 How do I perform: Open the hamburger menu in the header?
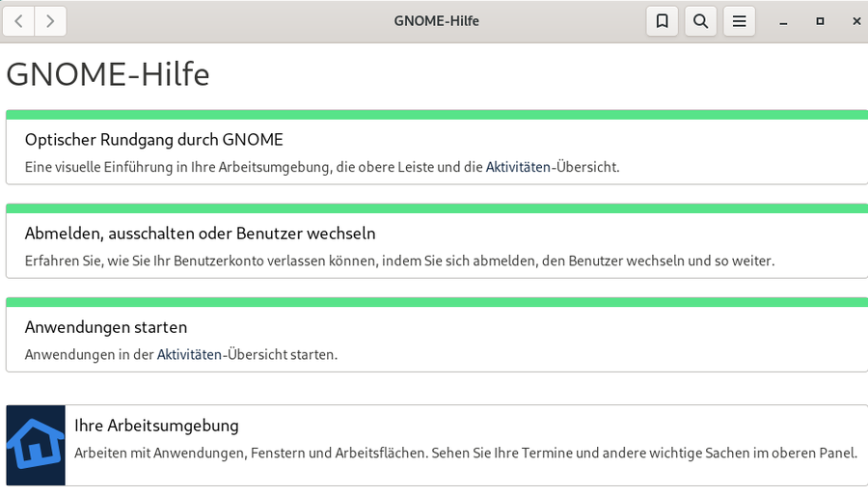pyautogui.click(x=740, y=21)
